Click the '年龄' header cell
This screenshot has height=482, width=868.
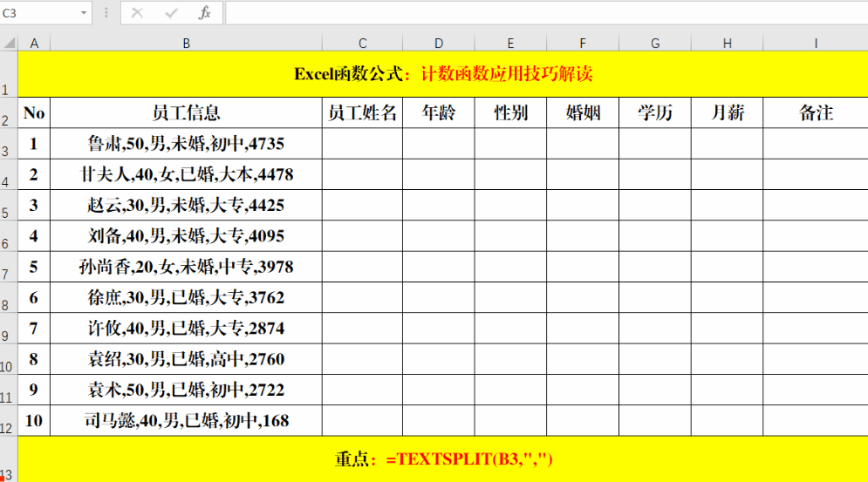(439, 113)
